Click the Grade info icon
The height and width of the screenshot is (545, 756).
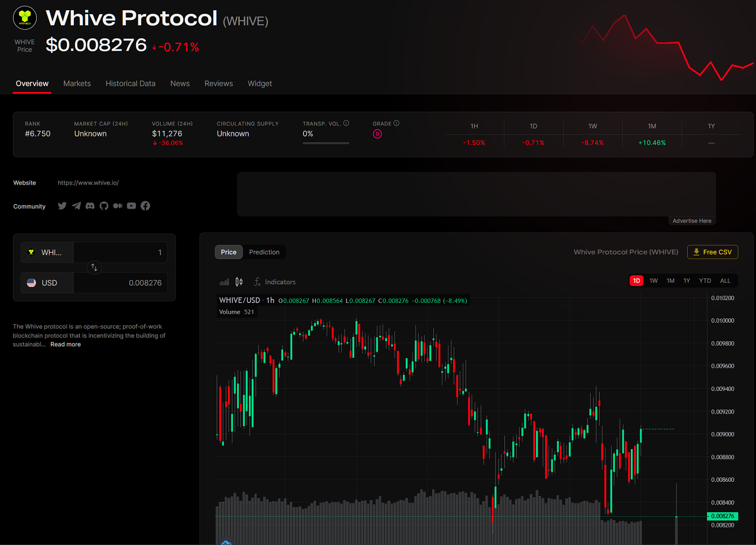tap(397, 123)
